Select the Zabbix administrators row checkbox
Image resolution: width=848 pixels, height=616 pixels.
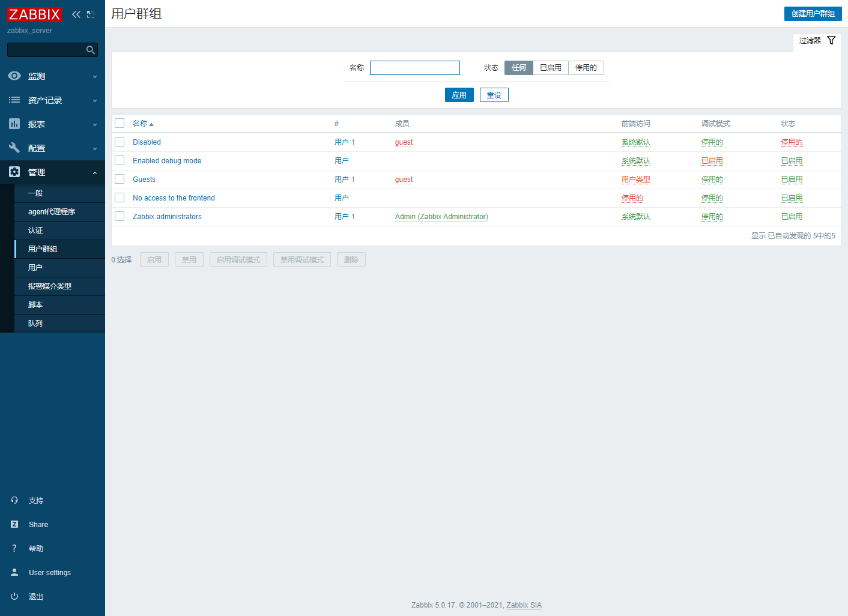point(120,216)
